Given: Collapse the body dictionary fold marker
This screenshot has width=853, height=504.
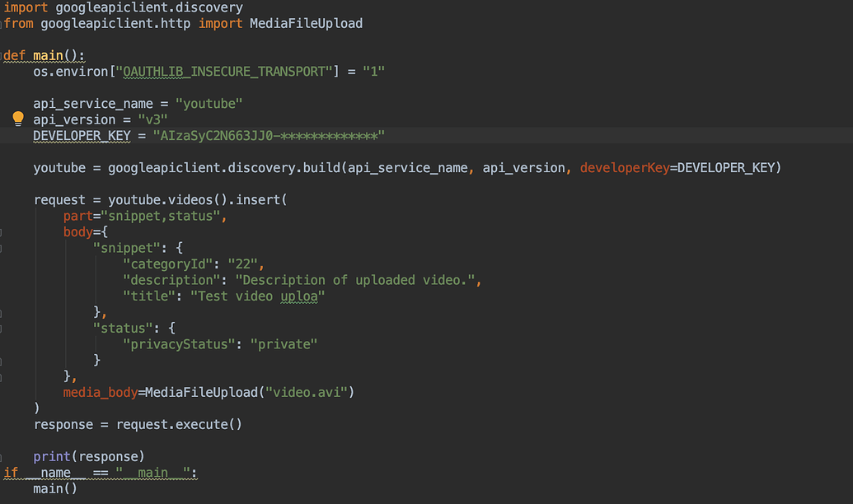Looking at the screenshot, I should tap(2, 232).
